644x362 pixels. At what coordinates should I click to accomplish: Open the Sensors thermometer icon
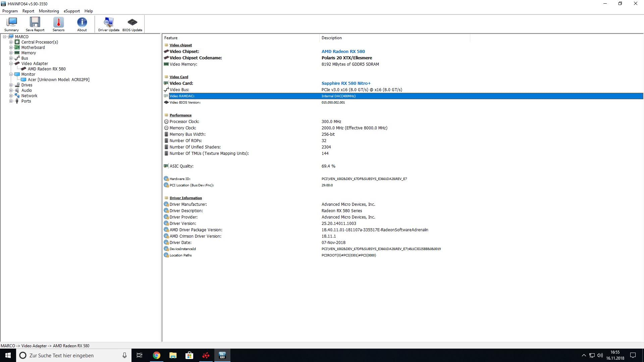coord(58,24)
